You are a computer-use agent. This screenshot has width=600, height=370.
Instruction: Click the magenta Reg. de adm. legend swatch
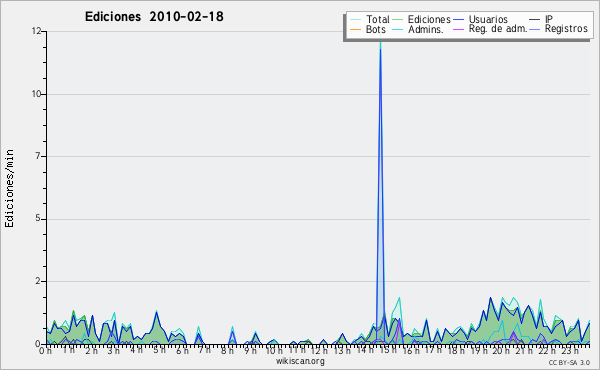458,29
